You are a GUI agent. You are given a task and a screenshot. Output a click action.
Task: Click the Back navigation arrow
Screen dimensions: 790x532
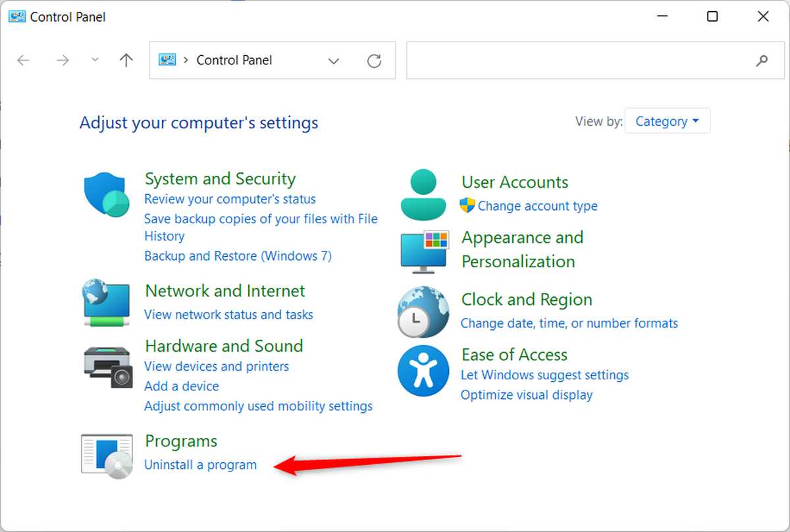[24, 61]
